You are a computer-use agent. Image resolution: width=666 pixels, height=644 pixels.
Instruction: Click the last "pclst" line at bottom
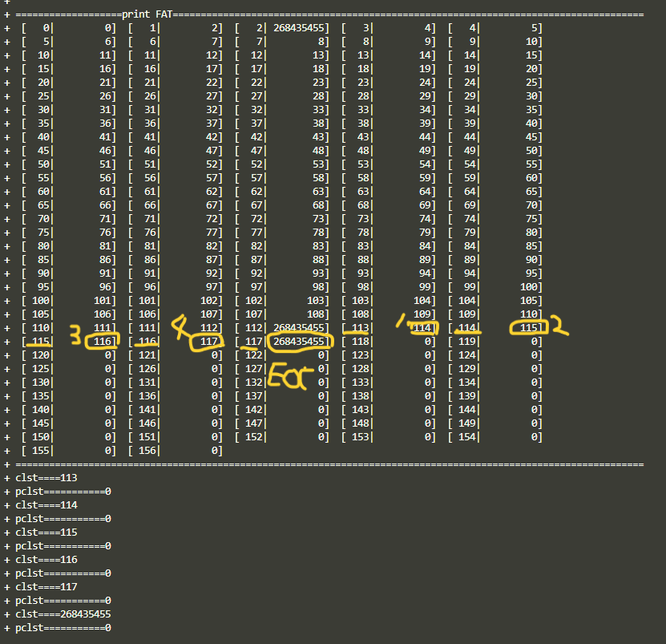pos(63,627)
